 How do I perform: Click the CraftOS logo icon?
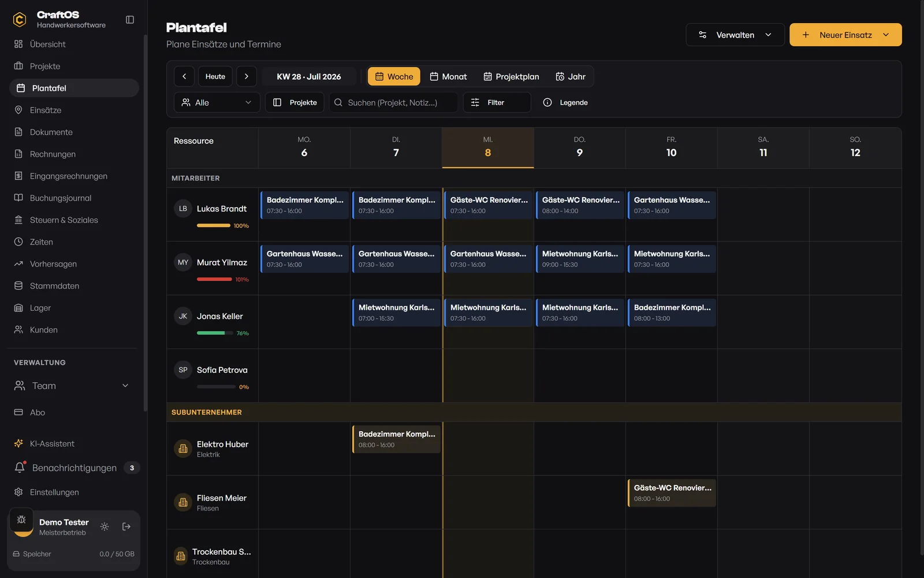[x=20, y=20]
